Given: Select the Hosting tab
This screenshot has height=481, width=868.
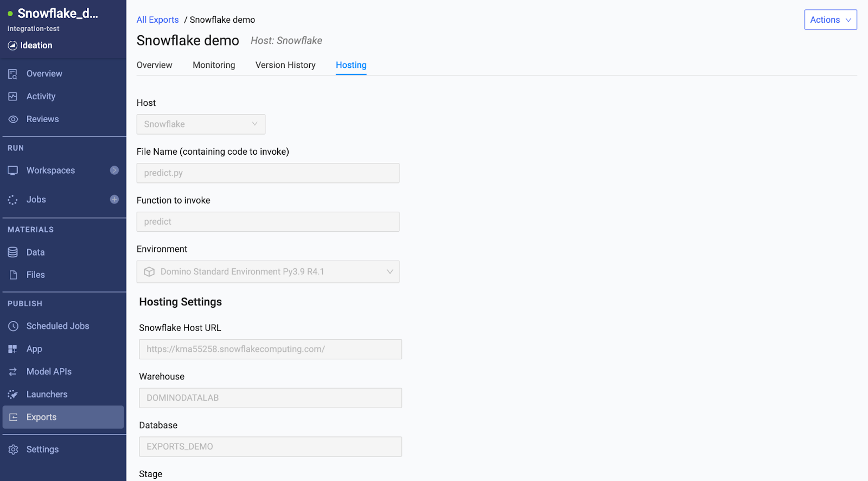Looking at the screenshot, I should pyautogui.click(x=351, y=65).
